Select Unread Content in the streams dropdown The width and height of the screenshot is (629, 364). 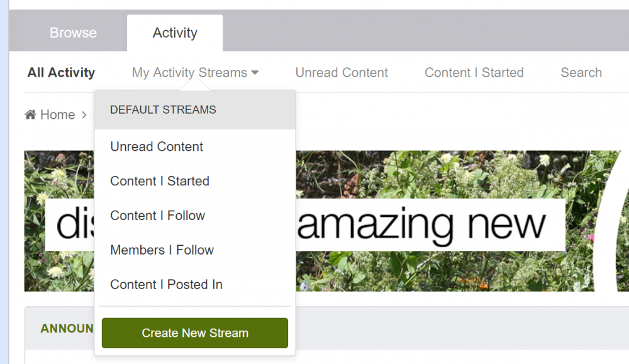[x=156, y=146]
